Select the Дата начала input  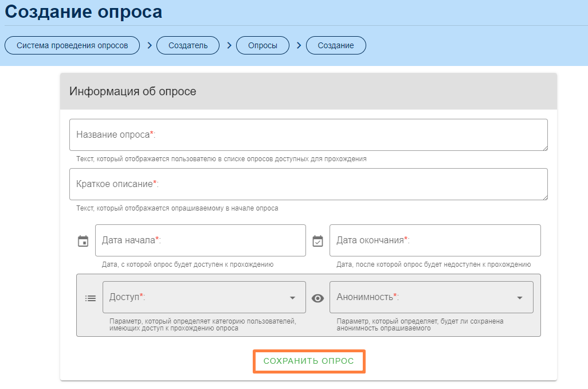(x=201, y=240)
